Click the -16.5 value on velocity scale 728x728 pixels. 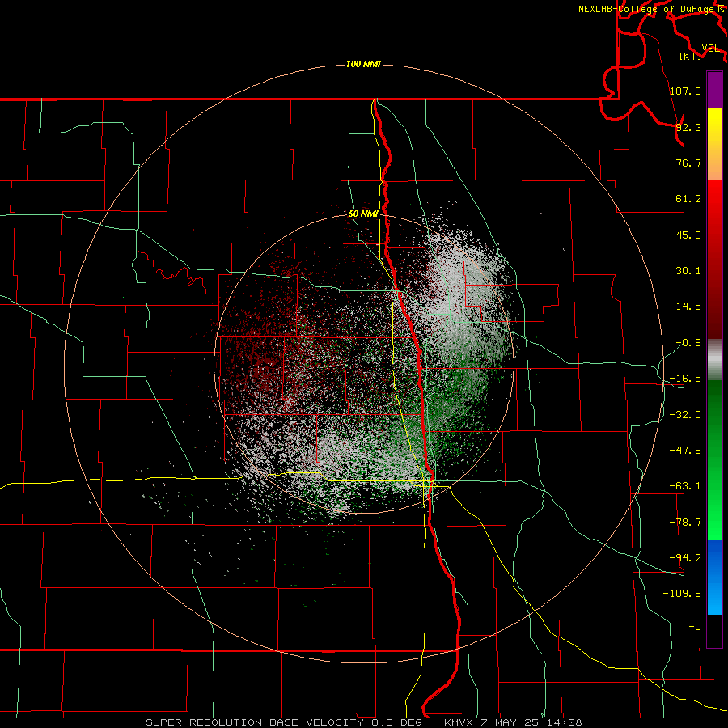tap(685, 379)
